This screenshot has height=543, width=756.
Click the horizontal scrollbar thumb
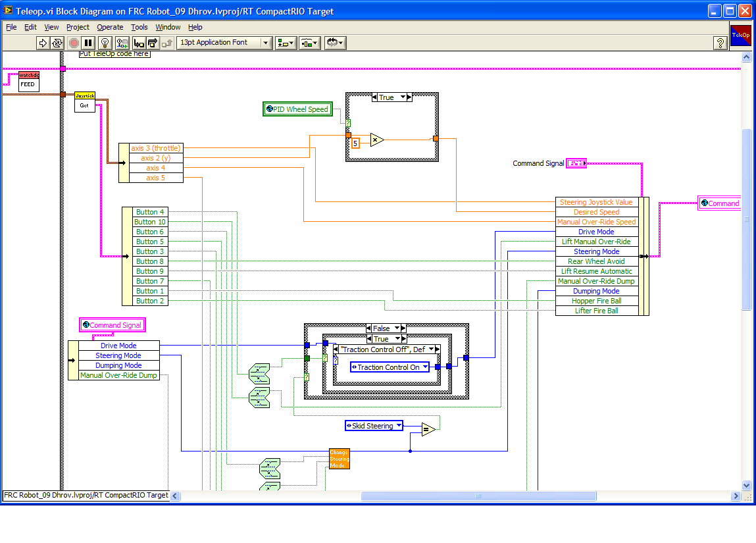pos(479,496)
